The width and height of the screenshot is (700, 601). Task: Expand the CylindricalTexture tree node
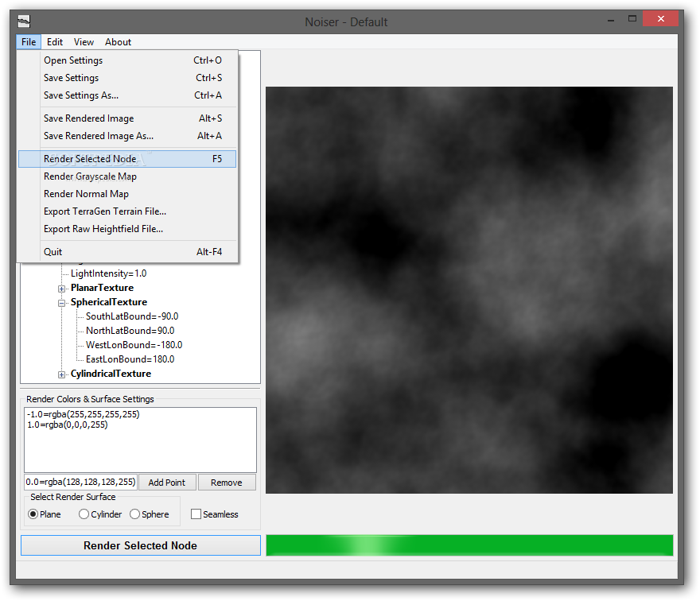point(61,374)
